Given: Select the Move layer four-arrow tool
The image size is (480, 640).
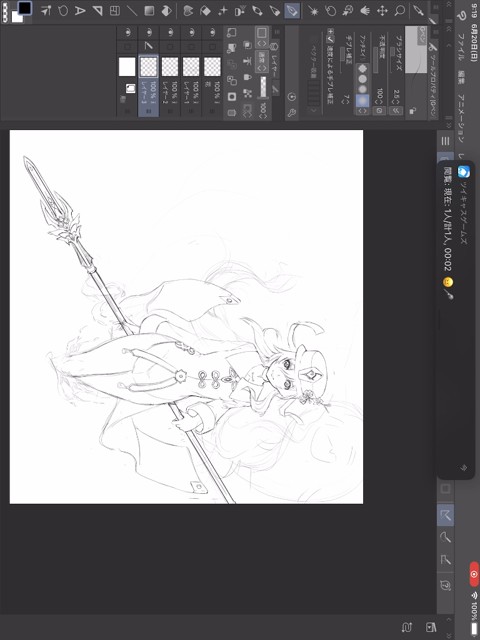Looking at the screenshot, I should click(382, 11).
